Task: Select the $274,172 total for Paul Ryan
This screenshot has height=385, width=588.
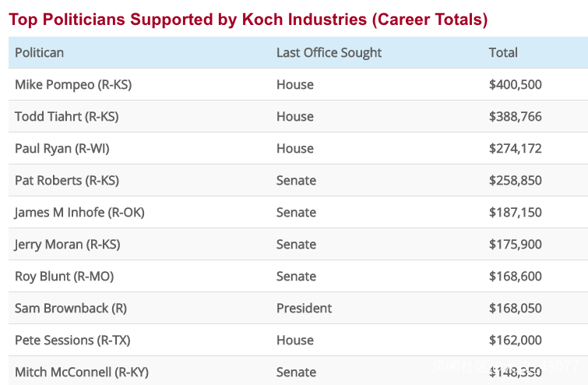Action: click(x=515, y=148)
